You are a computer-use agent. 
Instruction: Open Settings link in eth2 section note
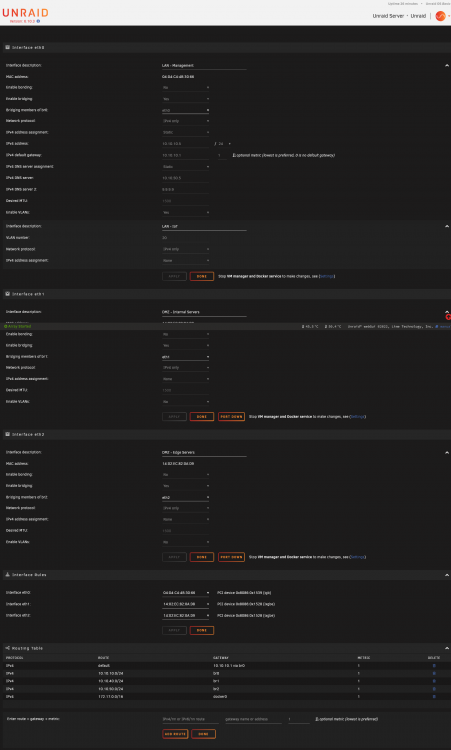[x=357, y=557]
